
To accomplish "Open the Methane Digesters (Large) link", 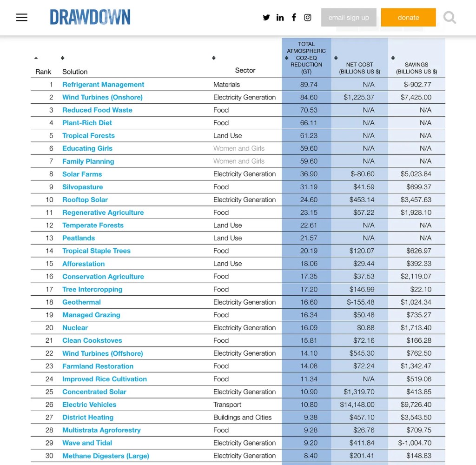I will click(x=106, y=456).
